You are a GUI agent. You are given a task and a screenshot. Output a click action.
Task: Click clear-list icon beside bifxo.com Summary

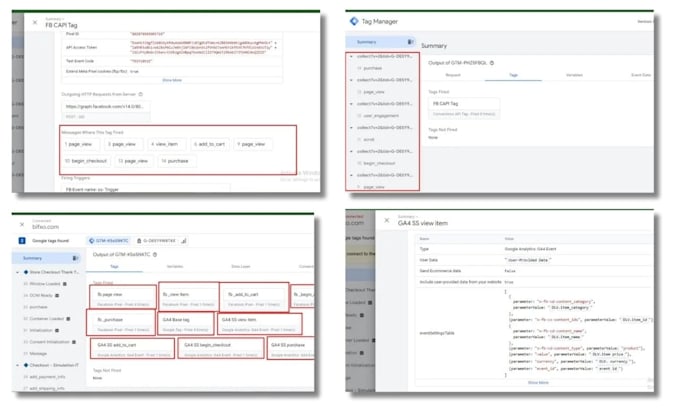point(75,258)
